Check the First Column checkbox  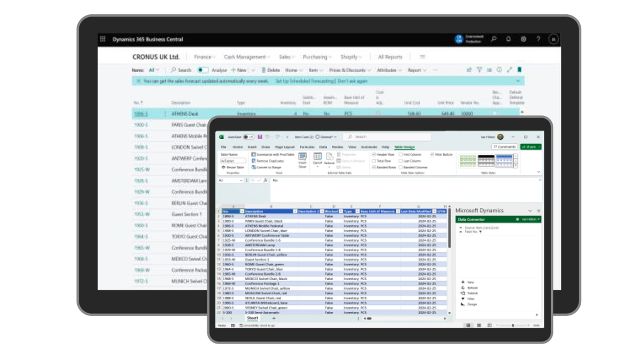[400, 155]
